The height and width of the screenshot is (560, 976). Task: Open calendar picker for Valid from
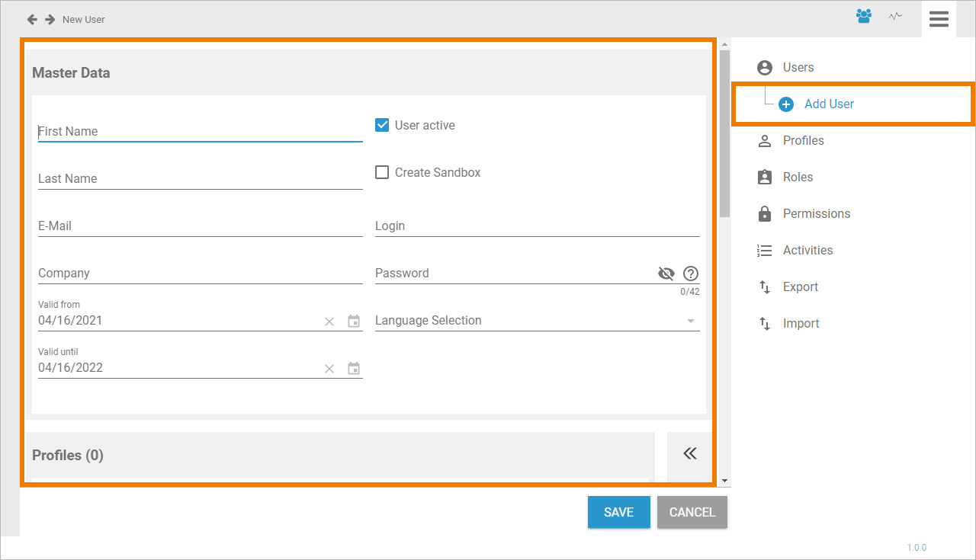354,322
